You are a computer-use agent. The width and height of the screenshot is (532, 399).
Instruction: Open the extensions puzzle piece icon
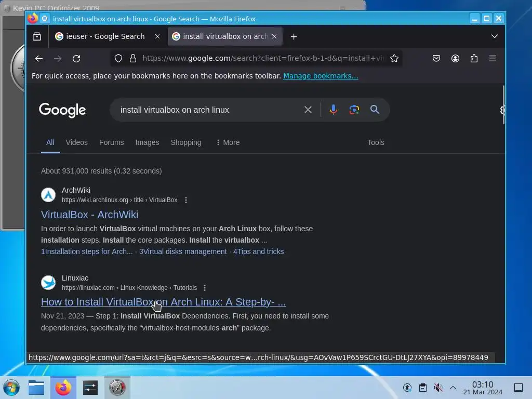[x=474, y=58]
